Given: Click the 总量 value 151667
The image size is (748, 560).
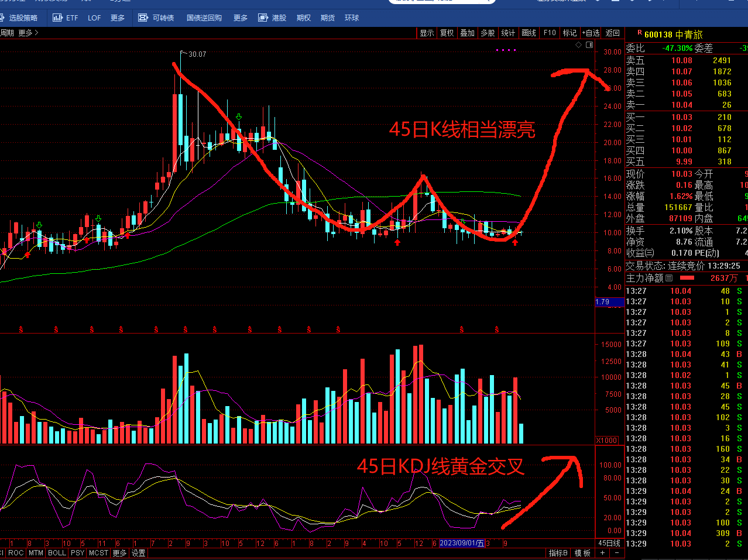Looking at the screenshot, I should (x=678, y=207).
